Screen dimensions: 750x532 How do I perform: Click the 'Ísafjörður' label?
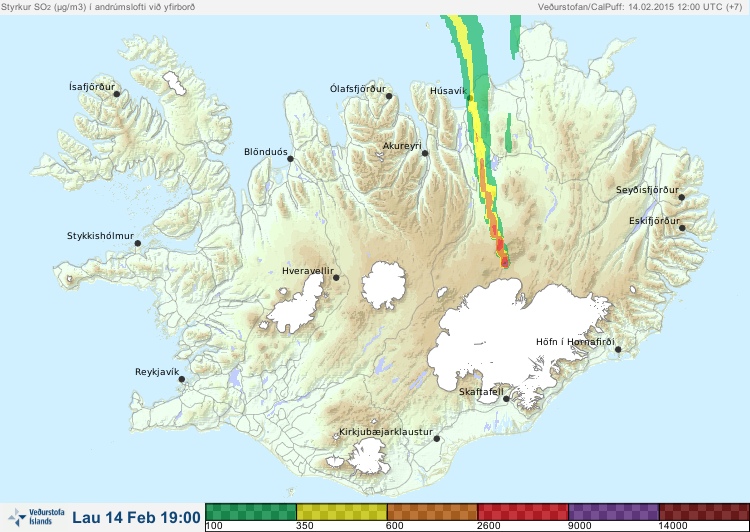tap(92, 87)
